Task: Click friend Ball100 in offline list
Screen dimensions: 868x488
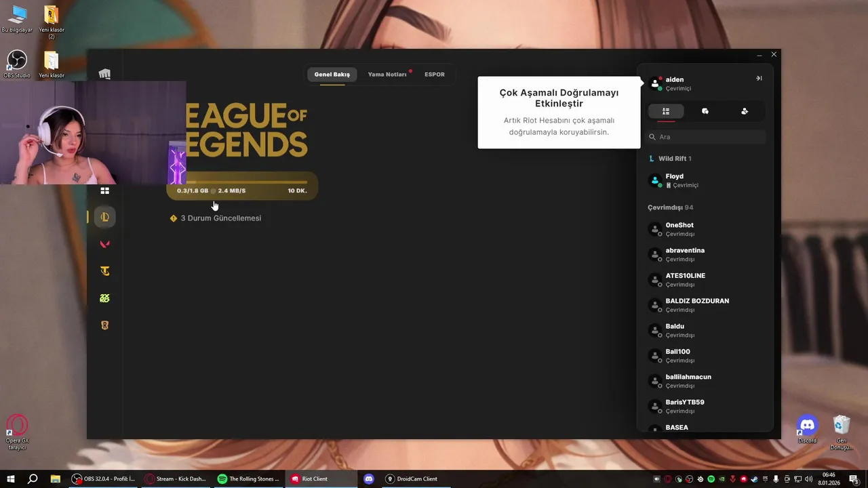Action: point(705,356)
